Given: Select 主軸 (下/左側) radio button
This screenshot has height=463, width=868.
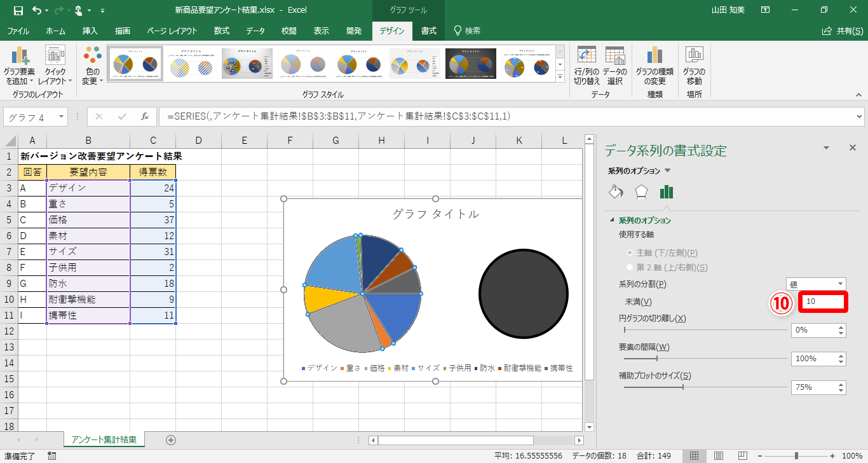Looking at the screenshot, I should [630, 253].
